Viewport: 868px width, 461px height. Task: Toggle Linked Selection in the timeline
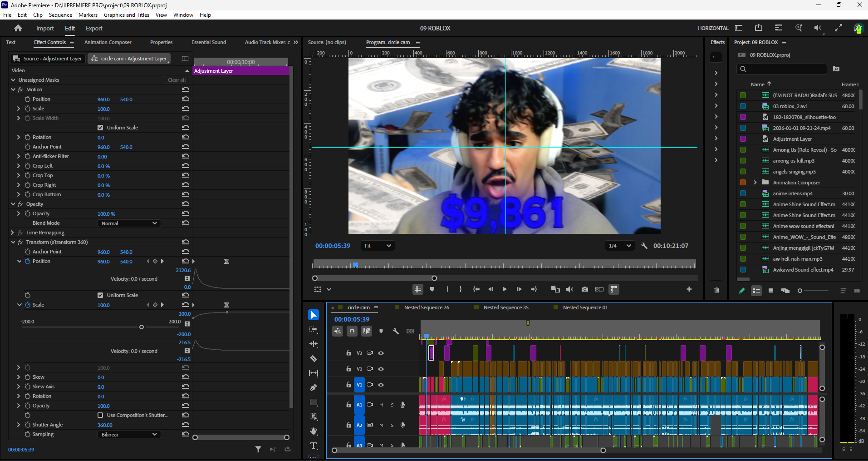click(367, 331)
